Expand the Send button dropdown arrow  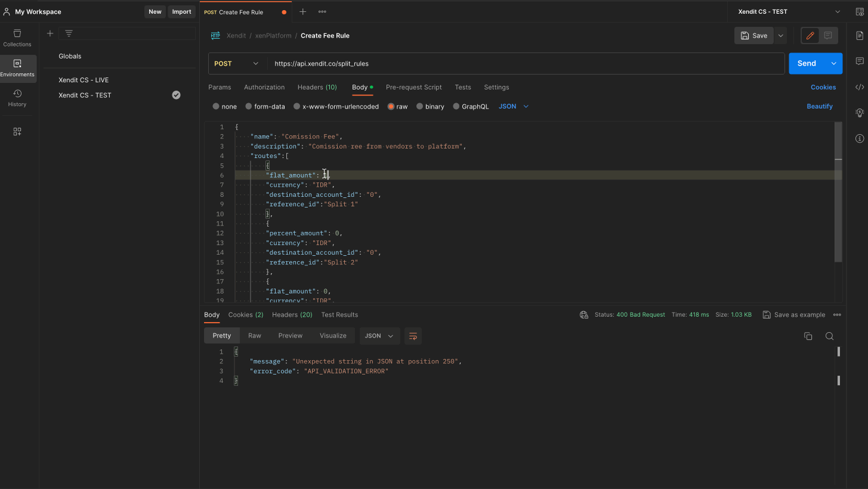click(x=833, y=64)
